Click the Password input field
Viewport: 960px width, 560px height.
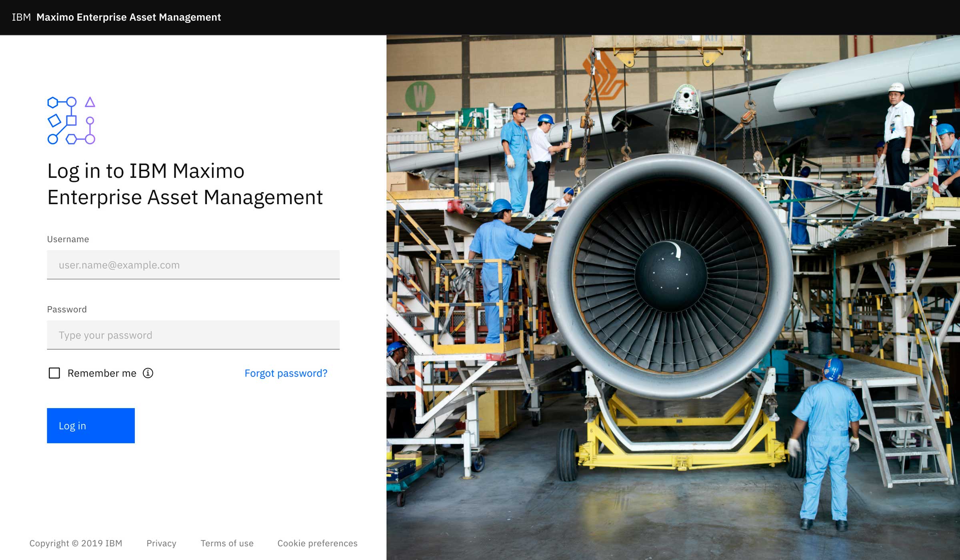pyautogui.click(x=193, y=335)
